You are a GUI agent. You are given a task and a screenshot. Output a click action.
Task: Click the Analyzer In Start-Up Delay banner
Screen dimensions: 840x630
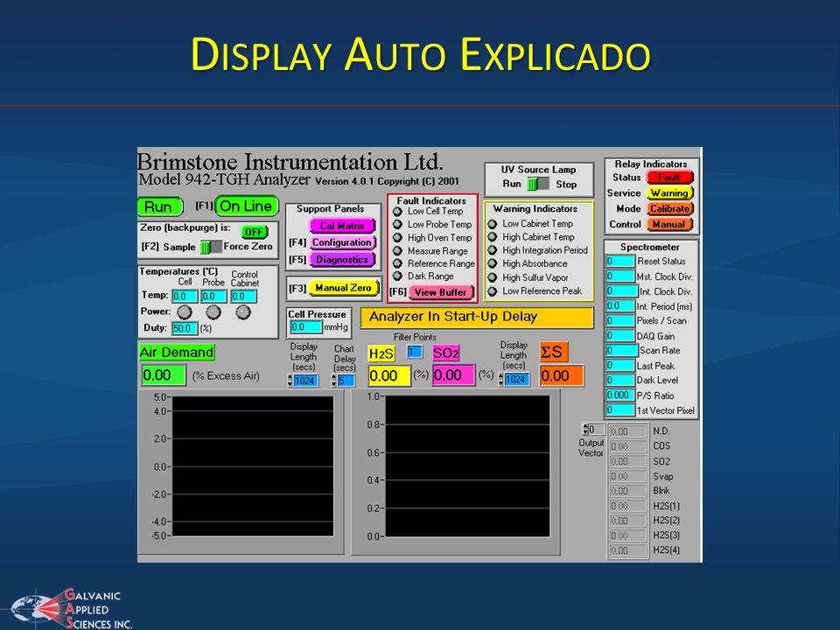click(x=477, y=317)
